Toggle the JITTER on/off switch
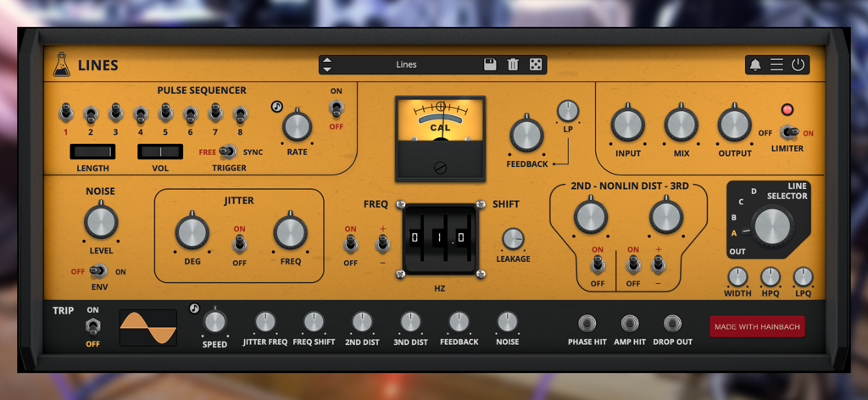 tap(240, 245)
